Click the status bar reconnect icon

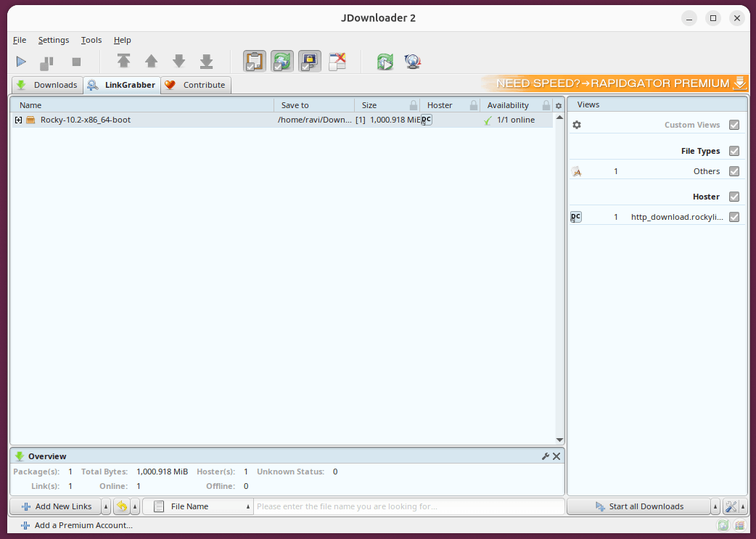[723, 525]
